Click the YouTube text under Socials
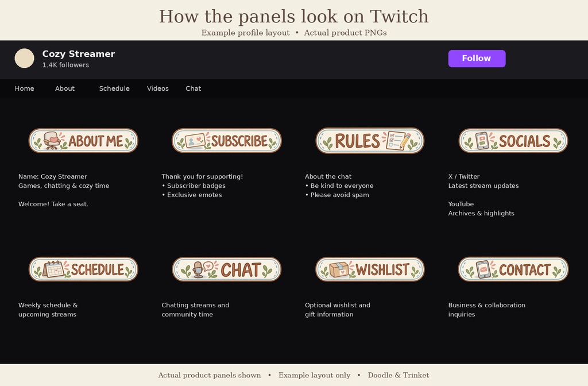Screen dimensions: 588x386 461,204
